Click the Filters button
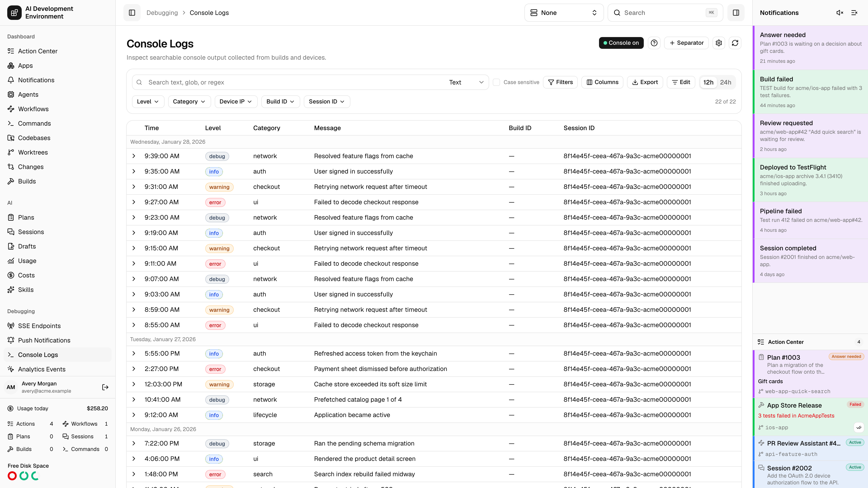 pyautogui.click(x=560, y=82)
